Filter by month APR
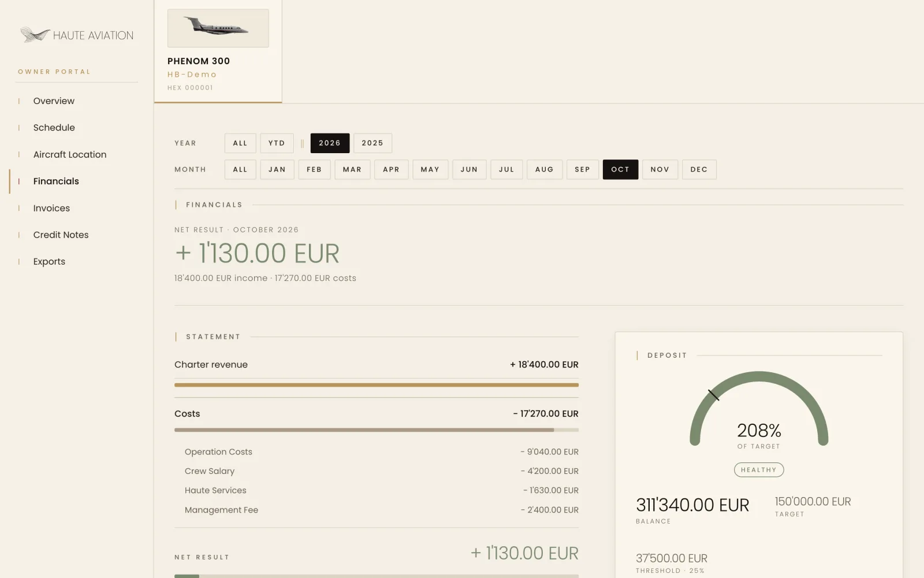This screenshot has width=924, height=578. [392, 169]
